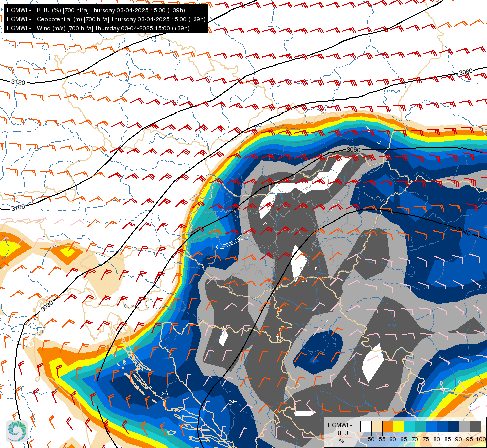
Task: Click the 3100 geopotential contour label
Action: pyautogui.click(x=18, y=208)
